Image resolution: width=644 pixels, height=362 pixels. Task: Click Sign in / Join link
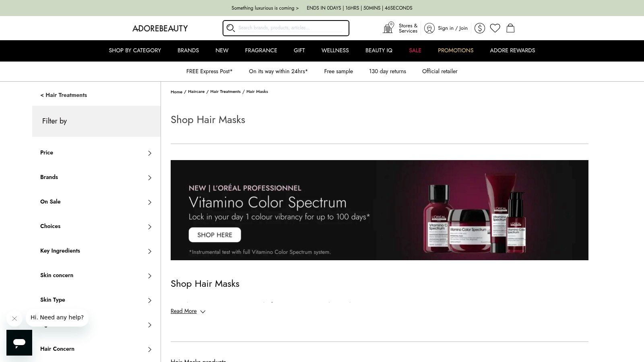pyautogui.click(x=453, y=28)
